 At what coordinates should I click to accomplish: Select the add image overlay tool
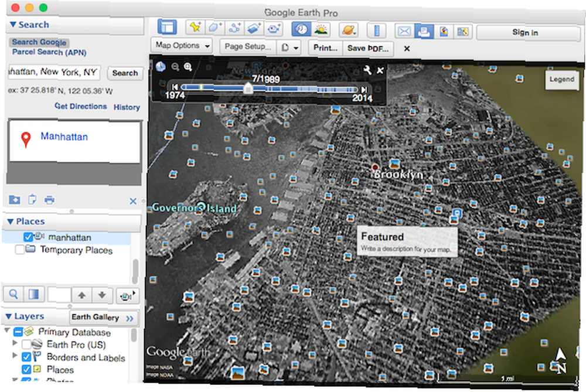point(254,28)
